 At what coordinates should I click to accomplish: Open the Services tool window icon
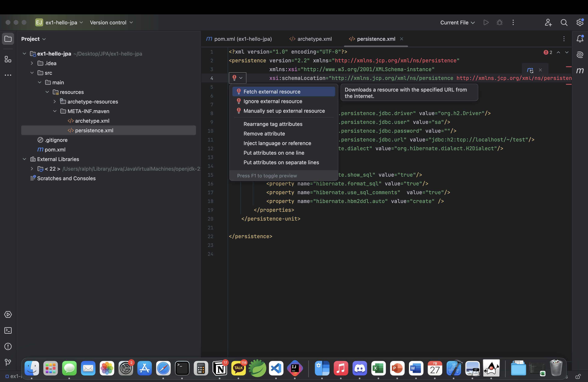pos(8,314)
